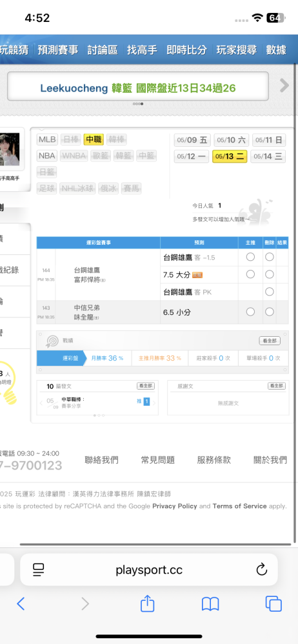Select 主推 radio for 台鋼雄鷹 客 -1.5

click(x=250, y=257)
